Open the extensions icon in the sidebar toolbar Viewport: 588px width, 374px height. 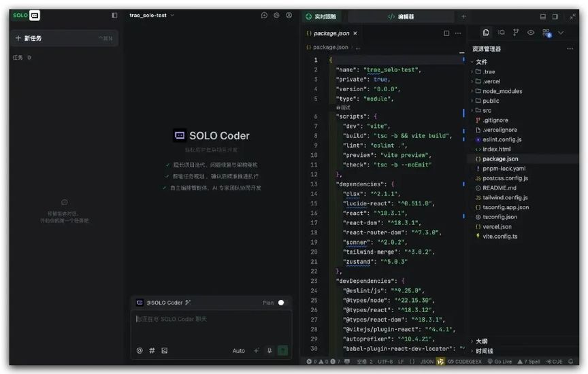546,33
